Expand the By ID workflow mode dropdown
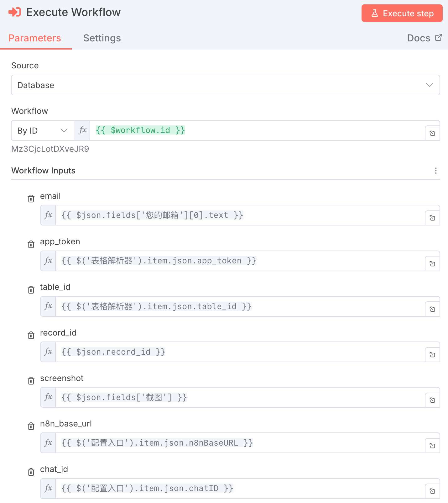448x503 pixels. click(x=43, y=130)
